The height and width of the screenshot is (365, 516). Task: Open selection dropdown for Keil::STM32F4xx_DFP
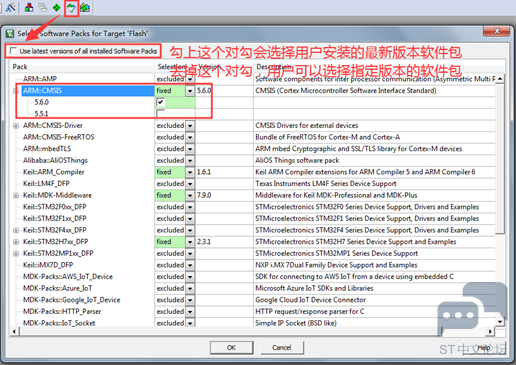(x=190, y=230)
